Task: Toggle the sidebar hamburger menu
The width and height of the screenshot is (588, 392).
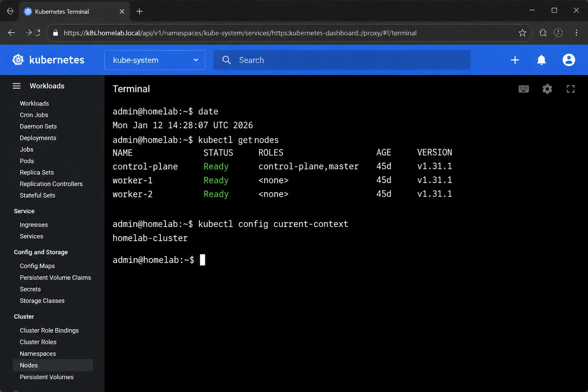Action: pos(16,86)
